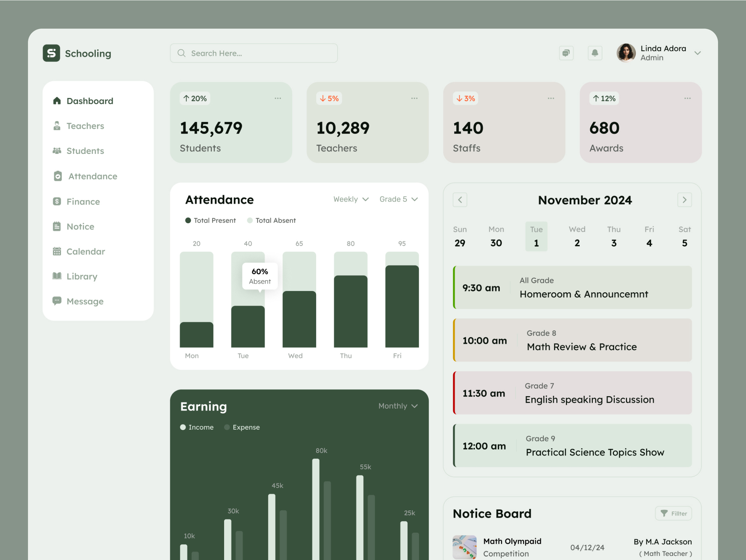The image size is (746, 560).
Task: Open more options on Awards card
Action: point(688,98)
